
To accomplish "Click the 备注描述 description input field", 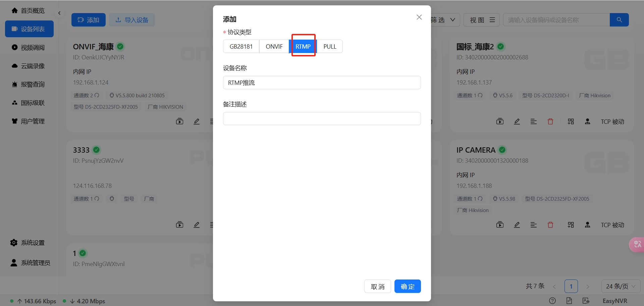I will click(x=322, y=118).
